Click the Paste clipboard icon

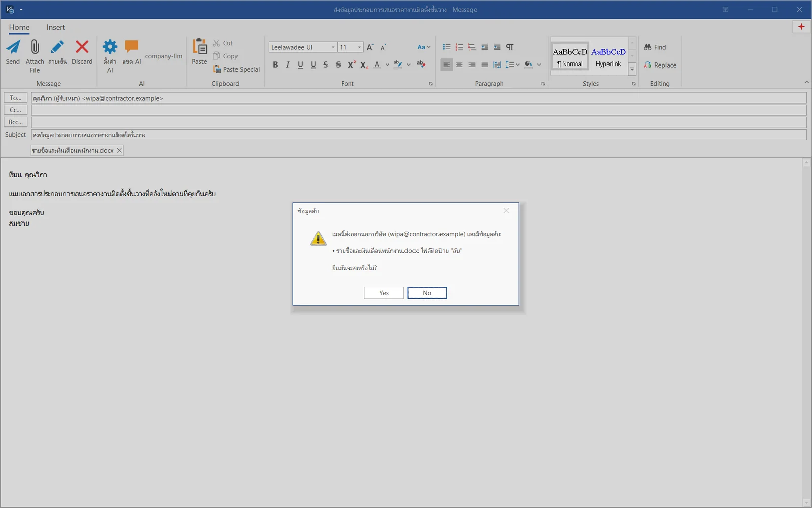pos(199,47)
